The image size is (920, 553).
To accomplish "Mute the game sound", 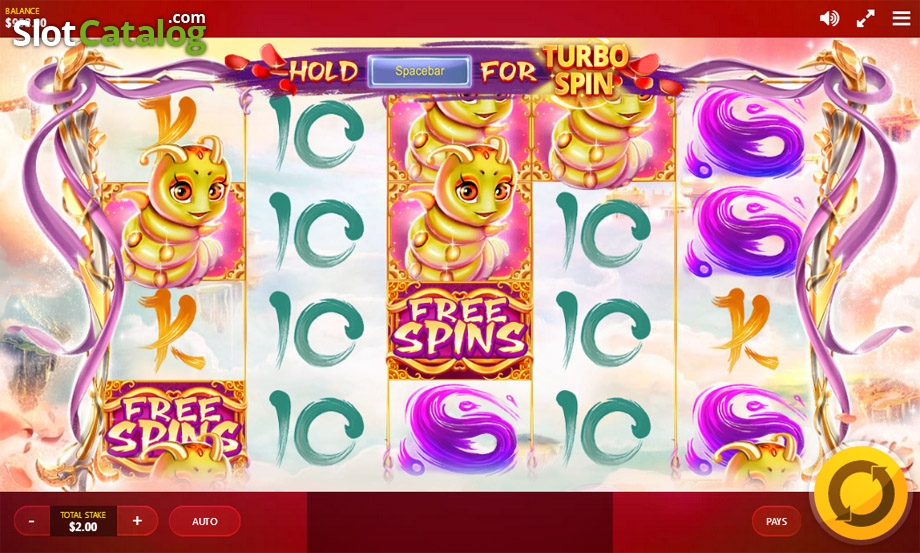I will [829, 18].
